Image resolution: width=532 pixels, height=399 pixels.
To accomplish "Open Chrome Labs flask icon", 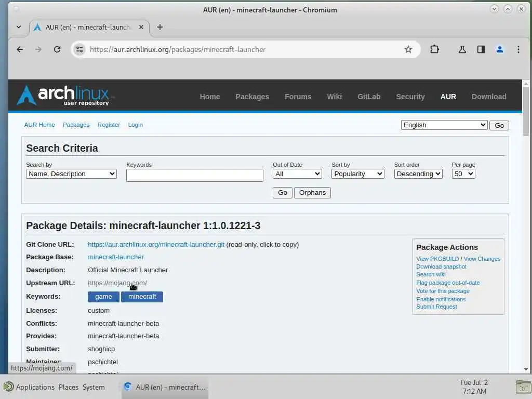I will [462, 49].
